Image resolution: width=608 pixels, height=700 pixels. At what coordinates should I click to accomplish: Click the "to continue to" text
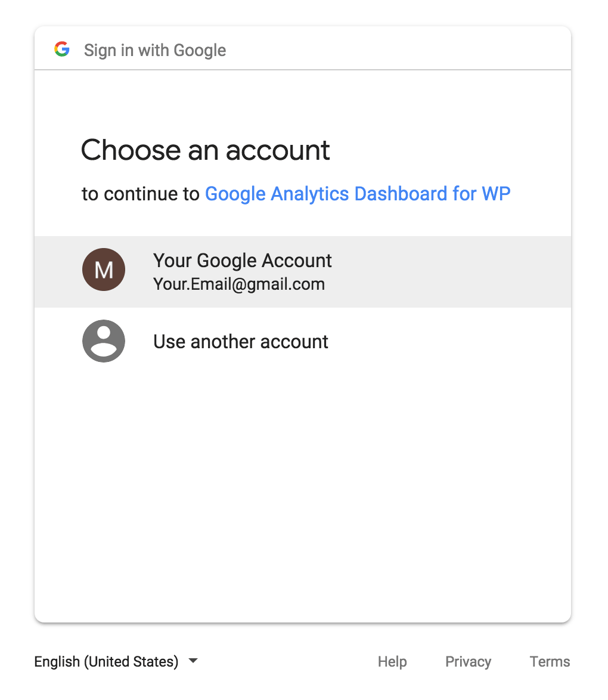click(x=140, y=194)
